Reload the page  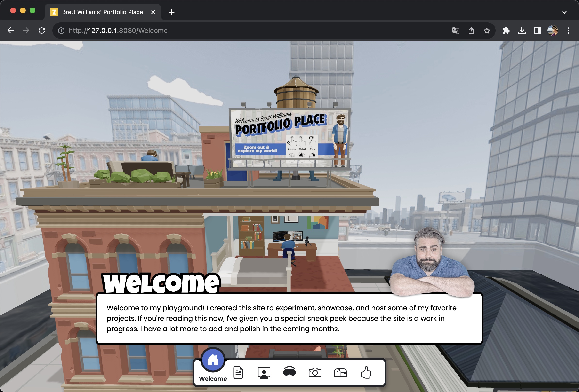point(42,31)
